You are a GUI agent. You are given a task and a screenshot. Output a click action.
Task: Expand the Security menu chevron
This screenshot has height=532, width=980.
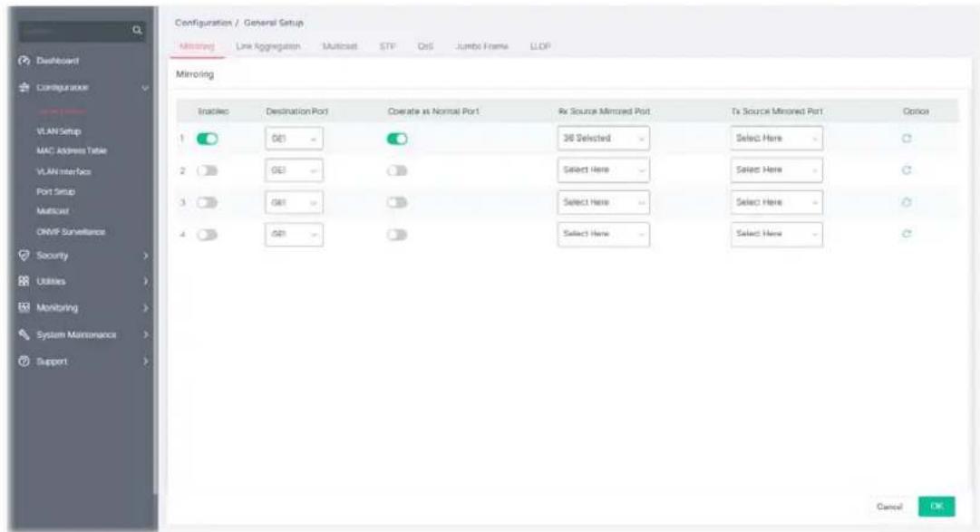[145, 255]
